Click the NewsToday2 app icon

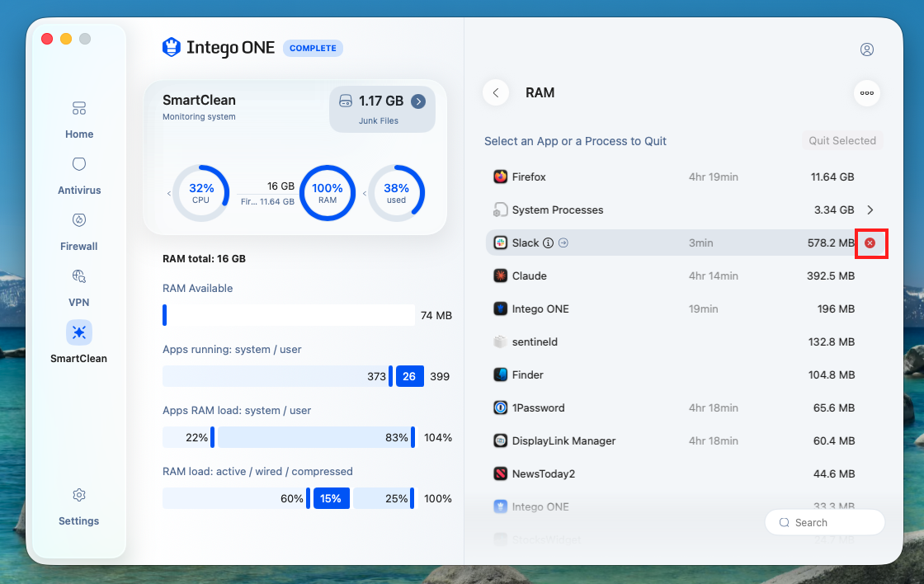(x=500, y=473)
